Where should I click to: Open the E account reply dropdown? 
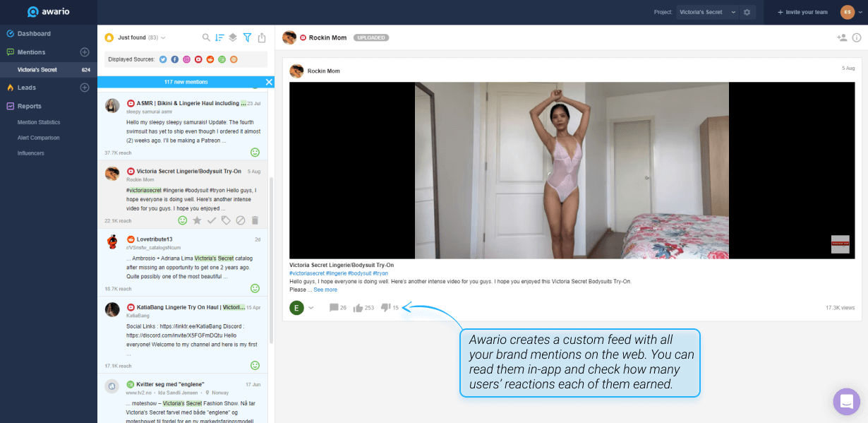coord(311,308)
